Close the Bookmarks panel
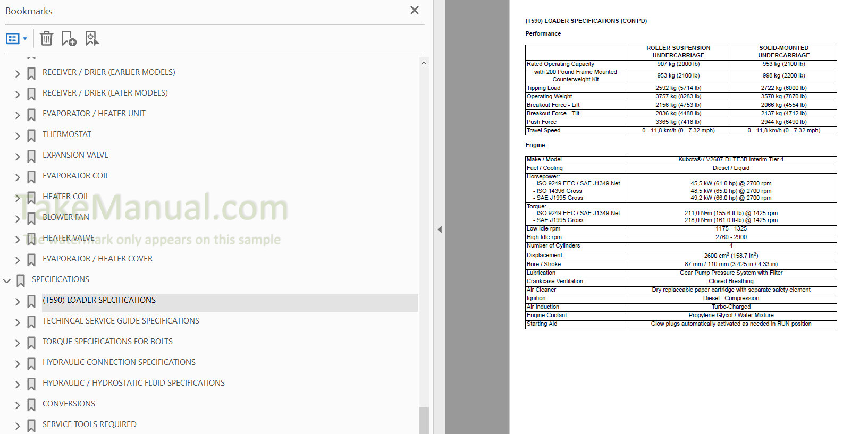Image resolution: width=868 pixels, height=434 pixels. pyautogui.click(x=415, y=10)
